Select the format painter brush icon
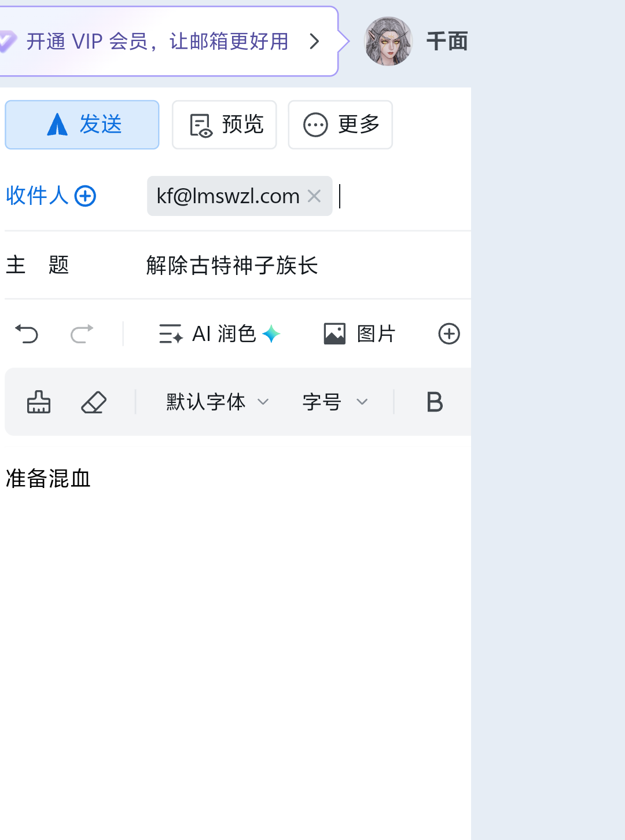Viewport: 625px width, 840px height. pos(39,402)
